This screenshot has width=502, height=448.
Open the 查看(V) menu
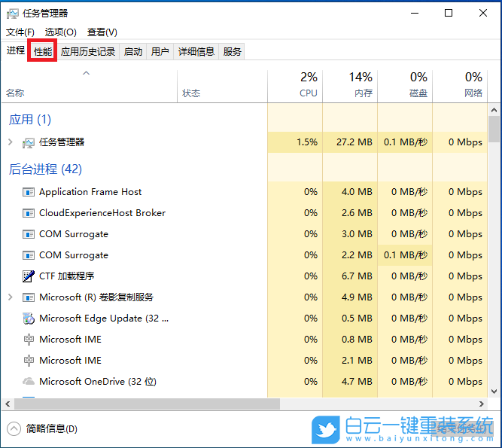[102, 32]
